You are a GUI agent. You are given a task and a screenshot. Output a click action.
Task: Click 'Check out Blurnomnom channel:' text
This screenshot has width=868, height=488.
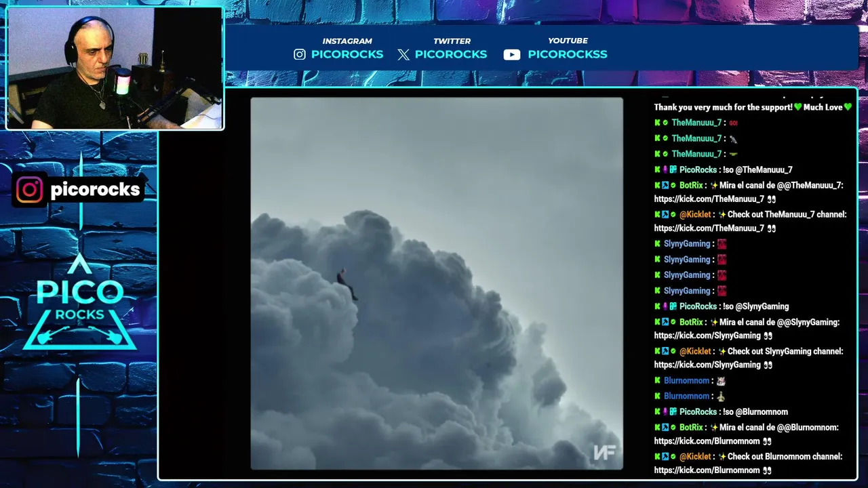785,457
